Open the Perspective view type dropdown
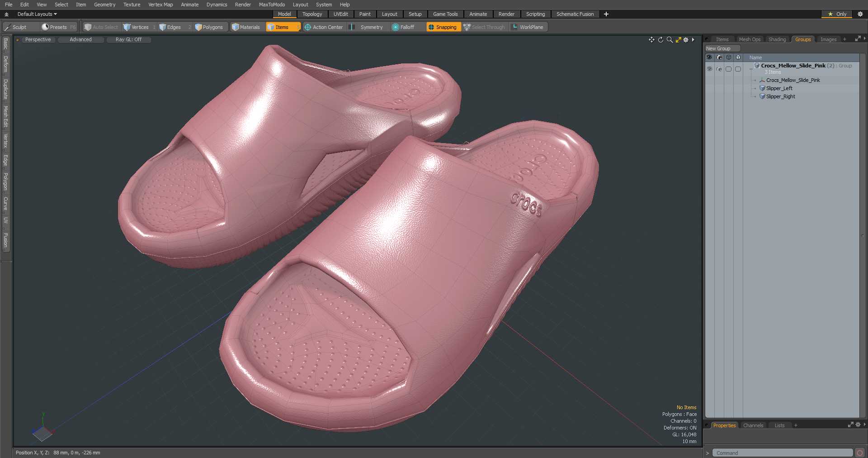Image resolution: width=868 pixels, height=458 pixels. point(38,40)
